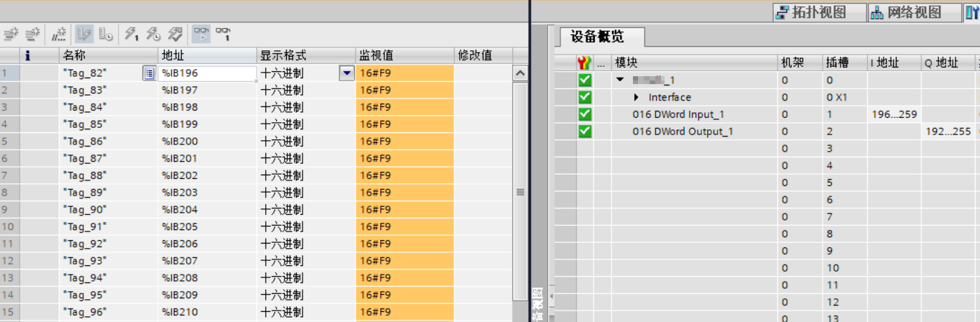The width and height of the screenshot is (980, 322).
Task: Open display format dropdown for Tag_82 row
Action: tap(347, 73)
